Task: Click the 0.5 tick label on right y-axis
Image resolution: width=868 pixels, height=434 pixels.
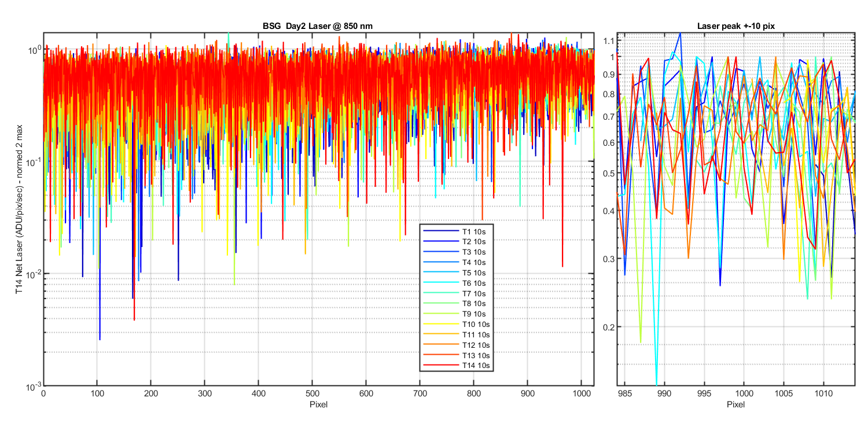Action: pyautogui.click(x=608, y=173)
